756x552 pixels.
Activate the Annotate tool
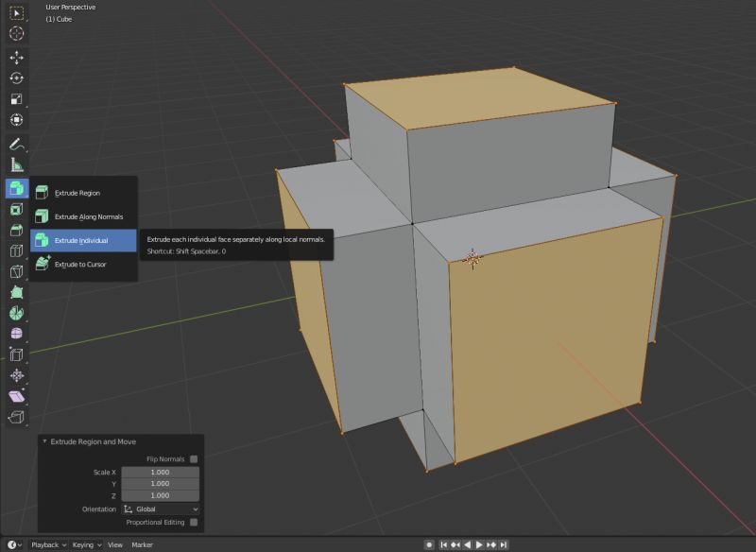pyautogui.click(x=13, y=145)
